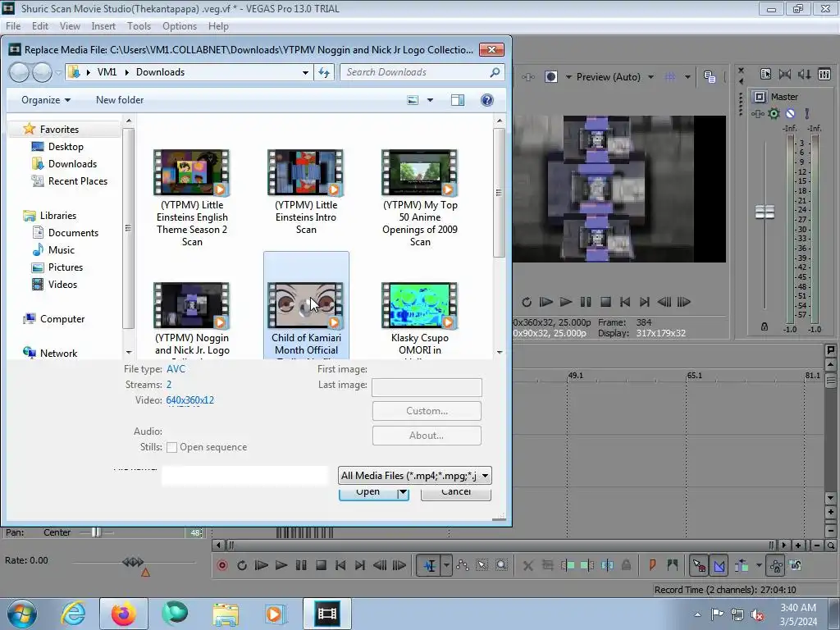This screenshot has height=630, width=840.
Task: Open the Options menu
Action: point(180,25)
